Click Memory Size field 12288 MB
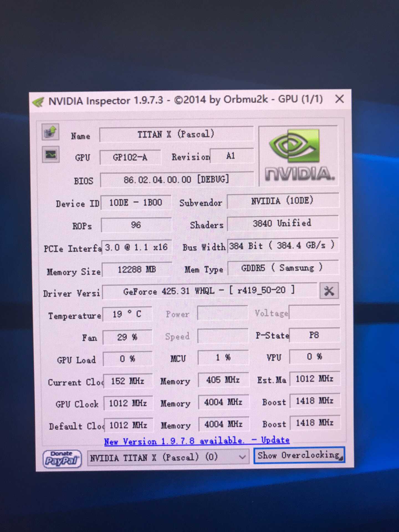Viewport: 399px width, 532px height. 137,270
